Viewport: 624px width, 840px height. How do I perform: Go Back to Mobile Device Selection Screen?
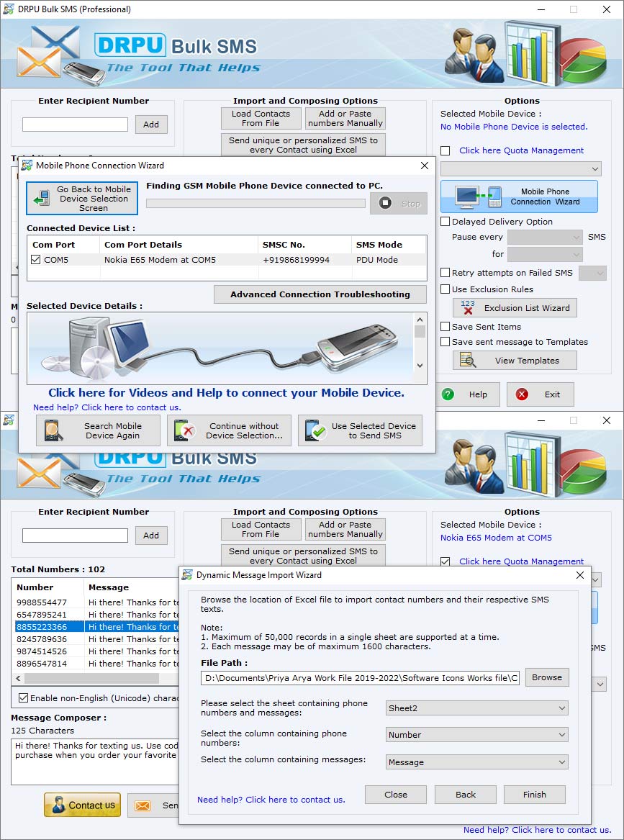81,197
